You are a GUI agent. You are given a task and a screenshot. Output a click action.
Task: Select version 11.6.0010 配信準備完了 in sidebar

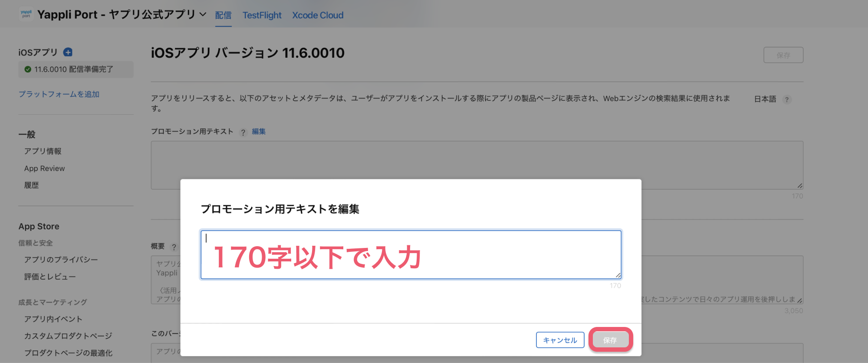pyautogui.click(x=76, y=69)
